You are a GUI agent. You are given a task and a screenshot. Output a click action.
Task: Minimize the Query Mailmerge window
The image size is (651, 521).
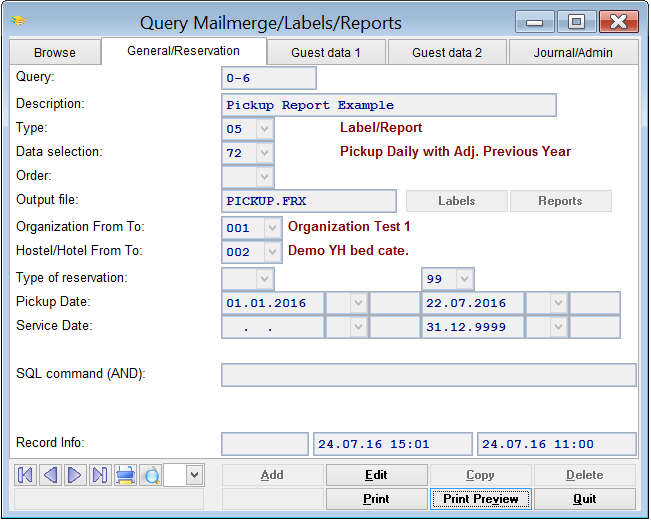click(534, 22)
